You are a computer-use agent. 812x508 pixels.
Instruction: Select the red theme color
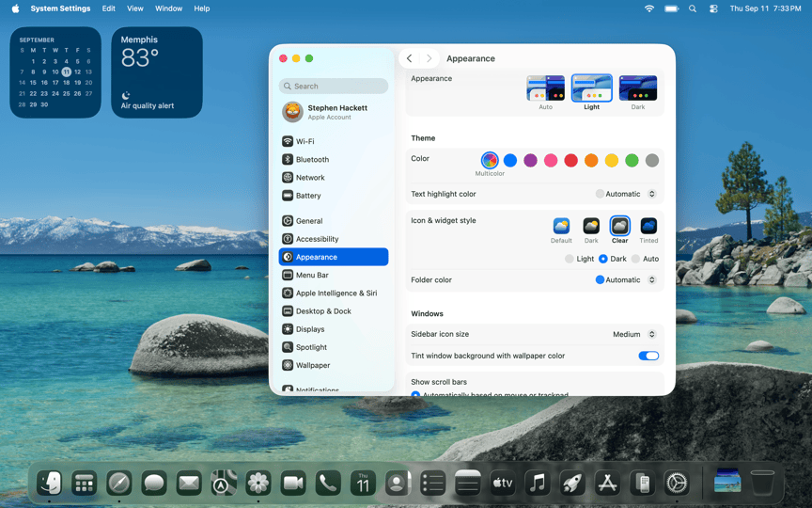tap(570, 160)
